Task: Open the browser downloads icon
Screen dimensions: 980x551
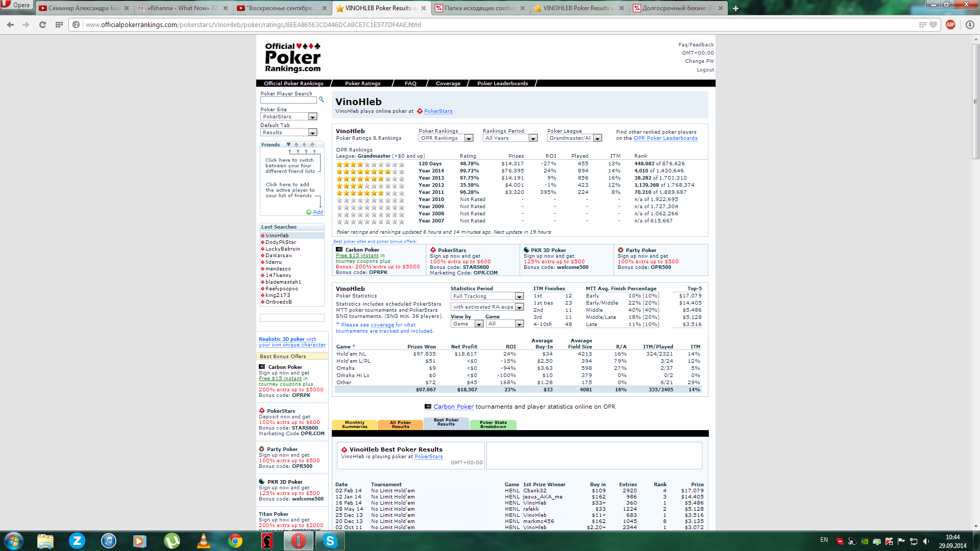Action: tap(970, 24)
